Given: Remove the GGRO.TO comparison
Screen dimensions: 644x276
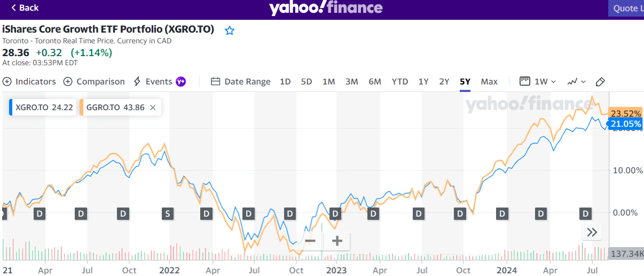Looking at the screenshot, I should click(153, 108).
